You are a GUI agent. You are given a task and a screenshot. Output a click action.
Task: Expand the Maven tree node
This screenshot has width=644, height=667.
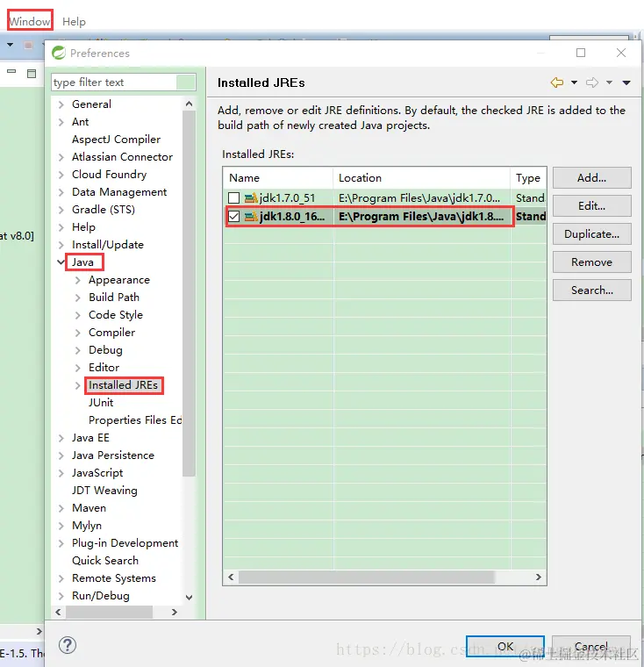pyautogui.click(x=61, y=508)
